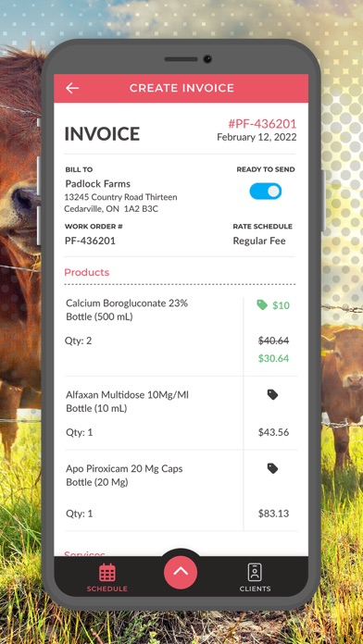Select Apo Piroxicam 20 Mg Caps row
The height and width of the screenshot is (644, 363).
coord(180,490)
